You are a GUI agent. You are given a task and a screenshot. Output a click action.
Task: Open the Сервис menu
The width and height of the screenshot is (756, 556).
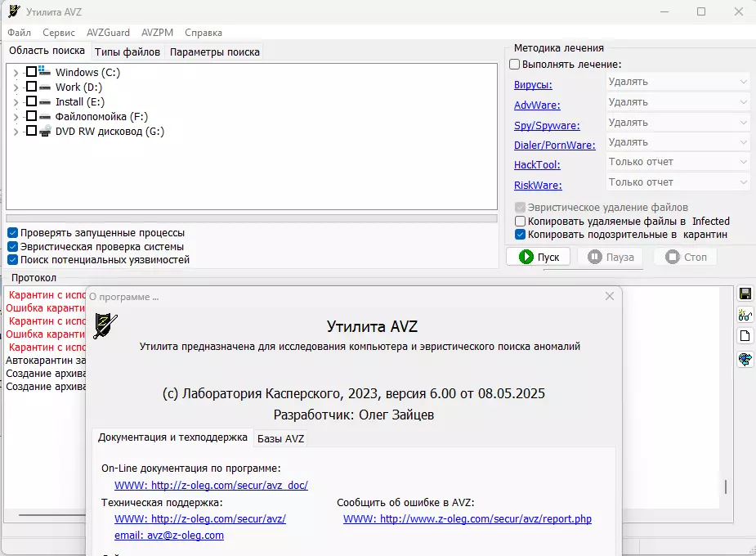point(59,33)
